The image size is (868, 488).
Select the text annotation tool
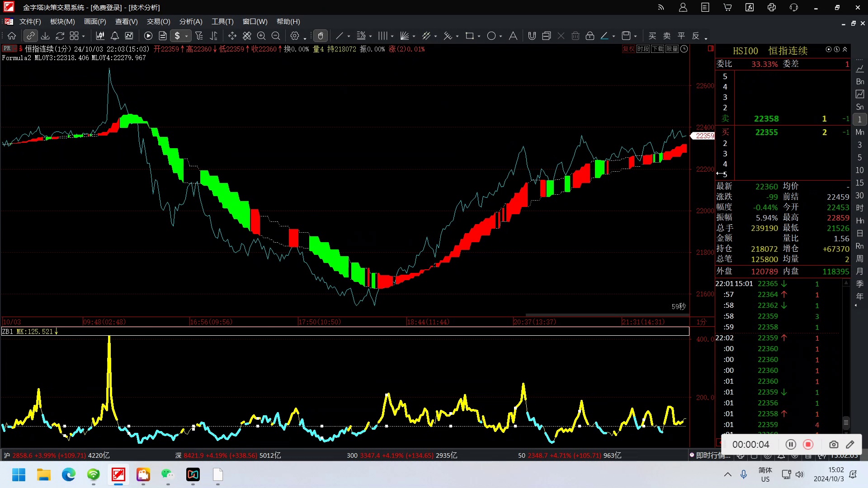click(513, 36)
